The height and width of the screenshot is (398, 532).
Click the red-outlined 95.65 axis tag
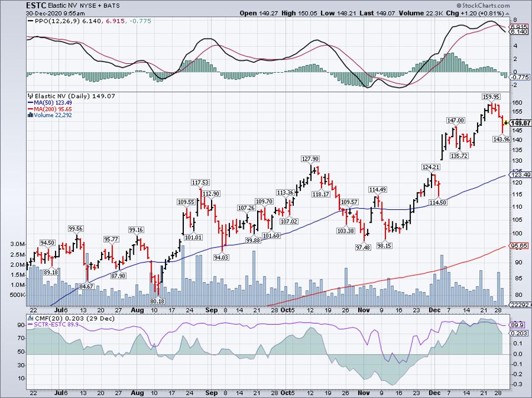click(519, 246)
